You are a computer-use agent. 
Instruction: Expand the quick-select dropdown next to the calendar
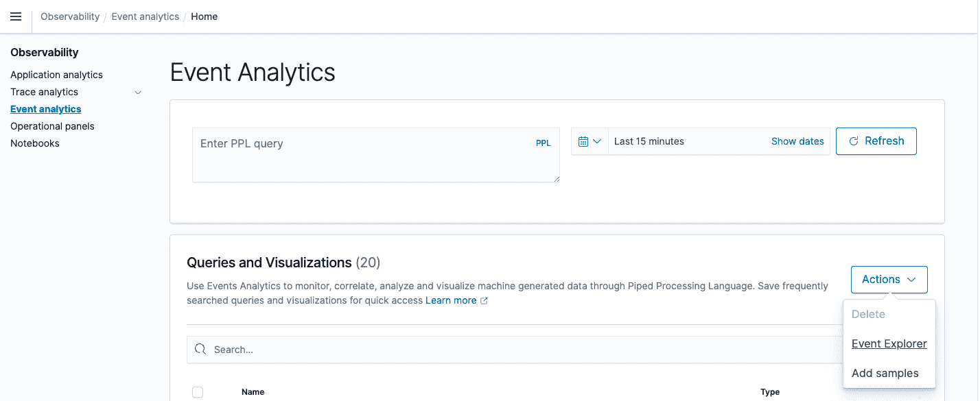pyautogui.click(x=596, y=141)
